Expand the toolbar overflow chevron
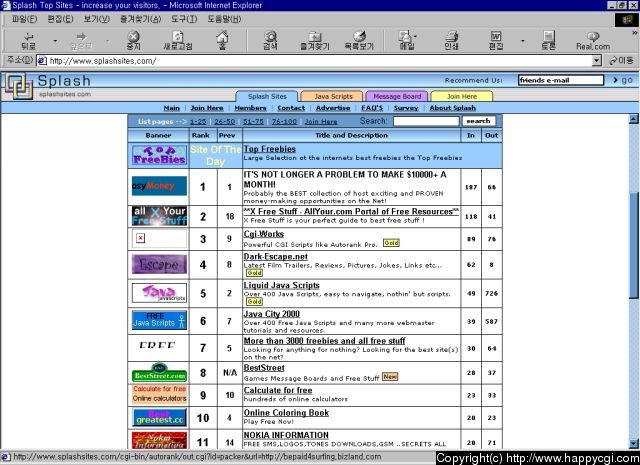640x465 pixels. pos(635,33)
